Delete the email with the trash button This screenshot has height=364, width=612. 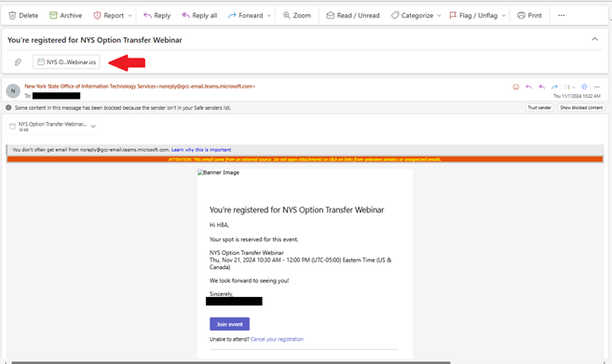[23, 16]
